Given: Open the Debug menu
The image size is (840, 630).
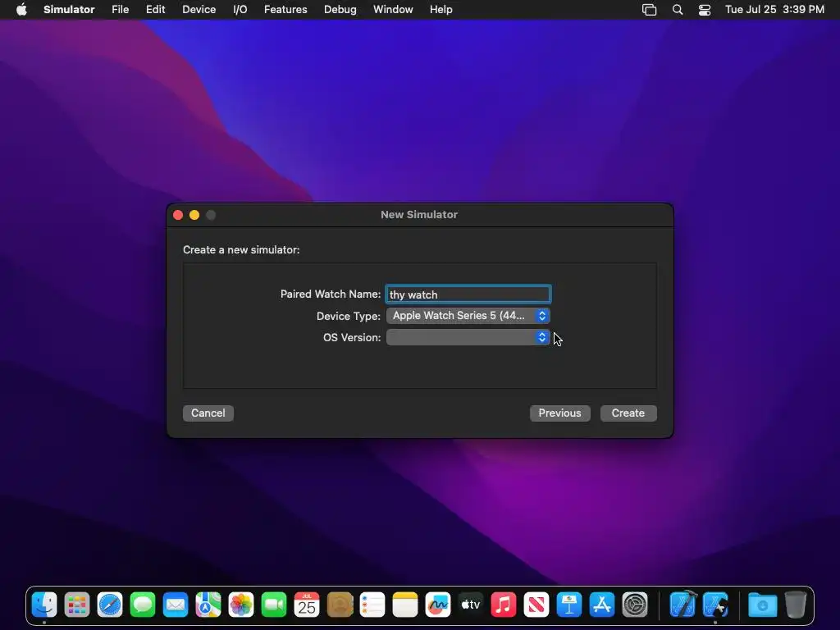Looking at the screenshot, I should tap(340, 10).
